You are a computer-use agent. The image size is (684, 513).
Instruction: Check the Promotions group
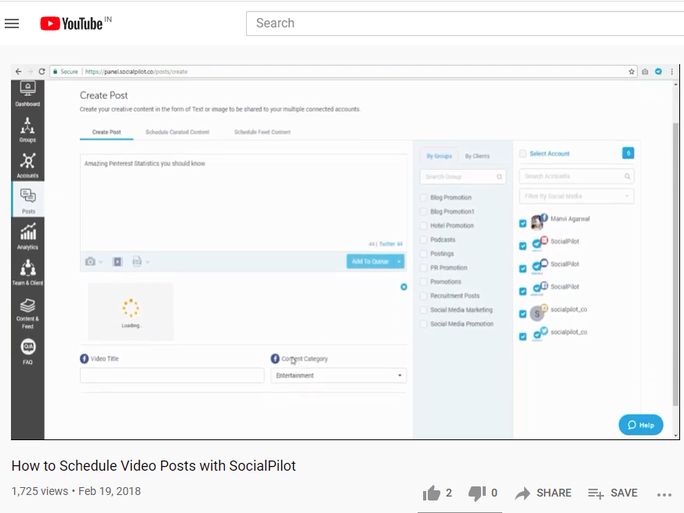[423, 282]
